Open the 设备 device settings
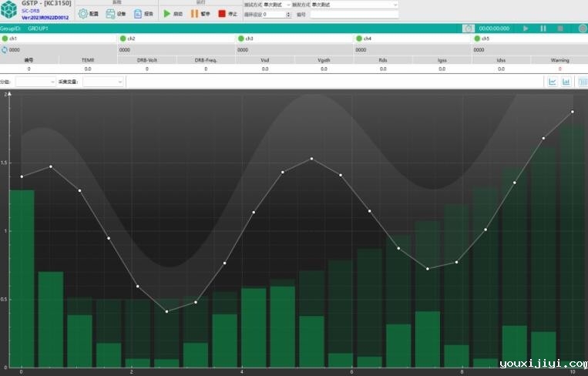Image resolution: width=588 pixels, height=376 pixels. tap(116, 14)
